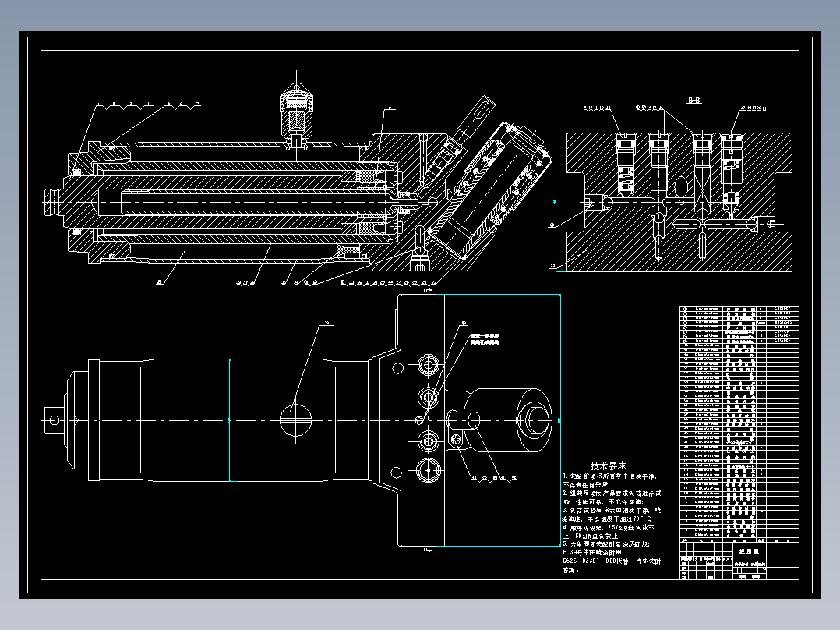Screen dimensions: 840x630
Task: Select the parts list table
Action: point(739,423)
